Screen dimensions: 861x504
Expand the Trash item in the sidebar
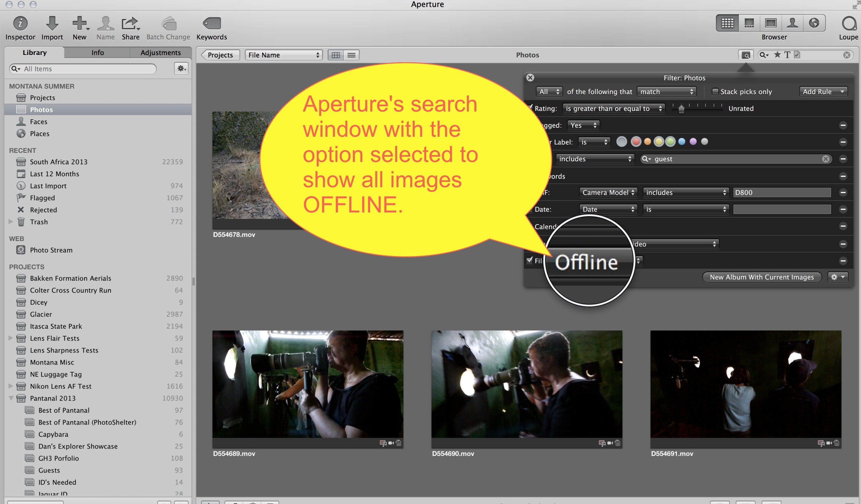tap(11, 222)
